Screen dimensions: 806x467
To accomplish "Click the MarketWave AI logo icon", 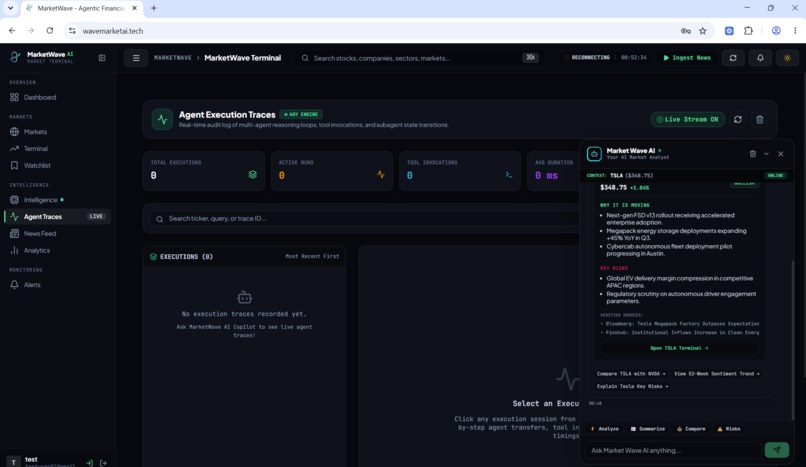I will coord(15,57).
